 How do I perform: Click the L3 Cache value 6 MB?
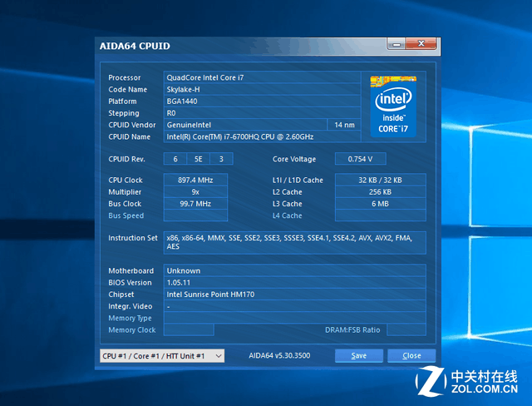point(381,204)
